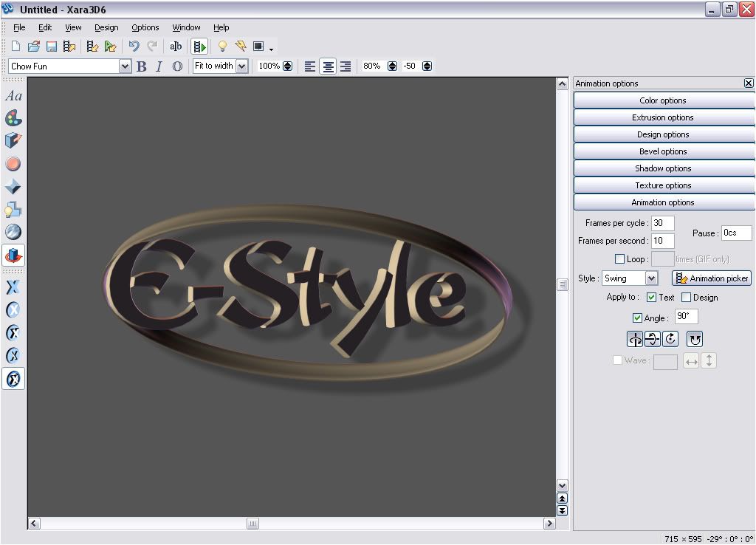Image resolution: width=756 pixels, height=545 pixels.
Task: Open the animation Style Swing dropdown
Action: click(x=651, y=278)
